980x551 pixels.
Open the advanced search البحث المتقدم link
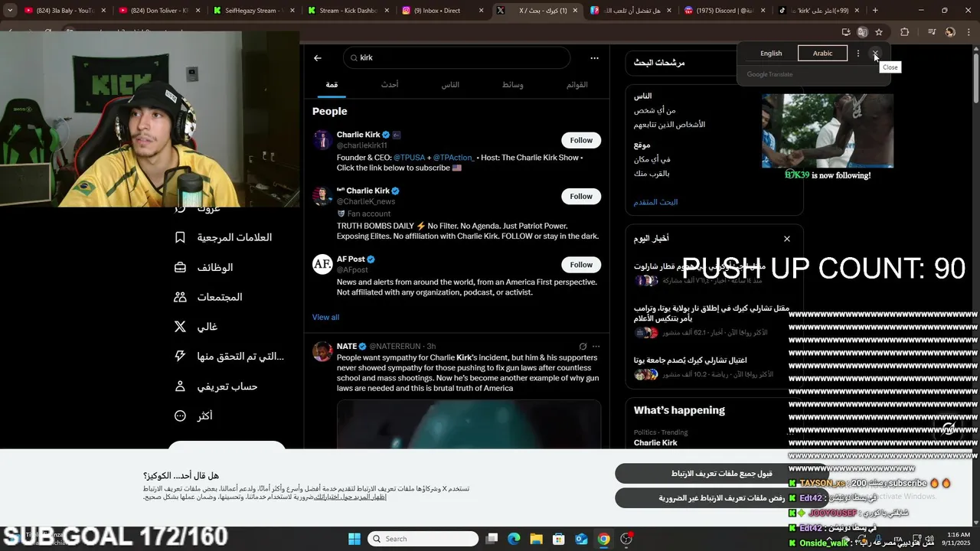tap(655, 202)
